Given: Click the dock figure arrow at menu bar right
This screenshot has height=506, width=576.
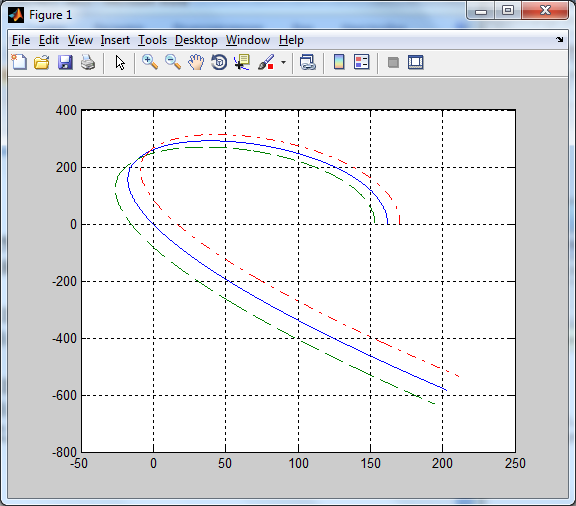Looking at the screenshot, I should coord(559,39).
